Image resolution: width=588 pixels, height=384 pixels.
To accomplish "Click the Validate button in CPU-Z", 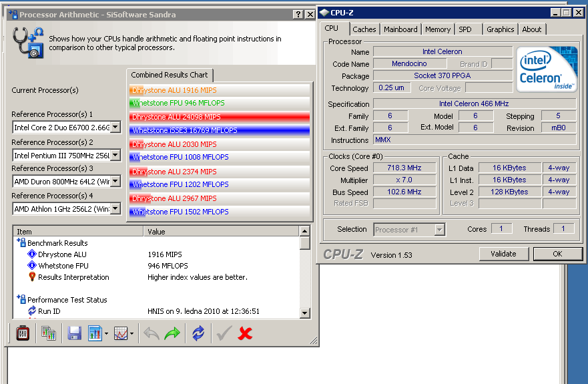I will click(503, 254).
